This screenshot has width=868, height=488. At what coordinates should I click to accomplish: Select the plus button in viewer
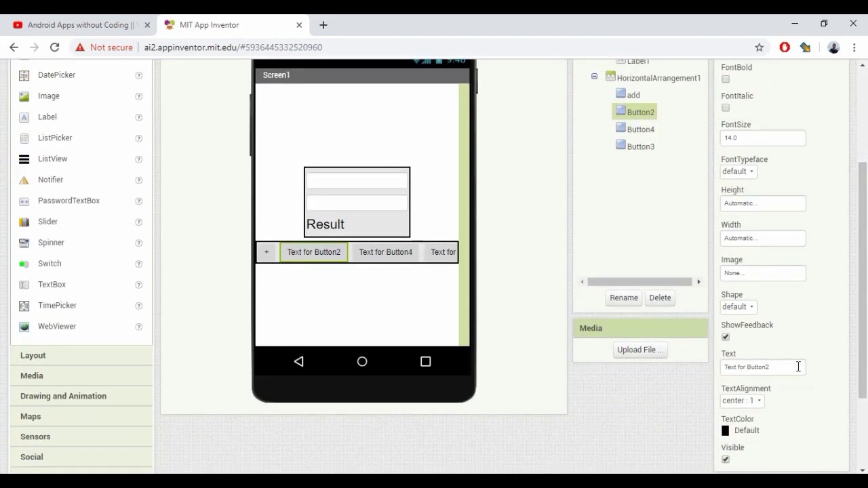pos(267,252)
